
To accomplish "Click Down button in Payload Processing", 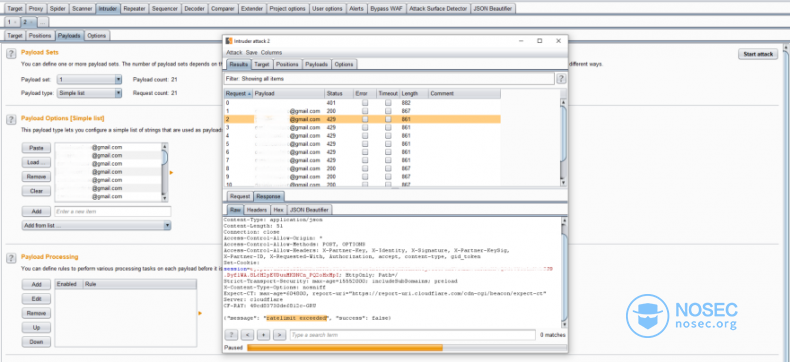I will coord(36,342).
